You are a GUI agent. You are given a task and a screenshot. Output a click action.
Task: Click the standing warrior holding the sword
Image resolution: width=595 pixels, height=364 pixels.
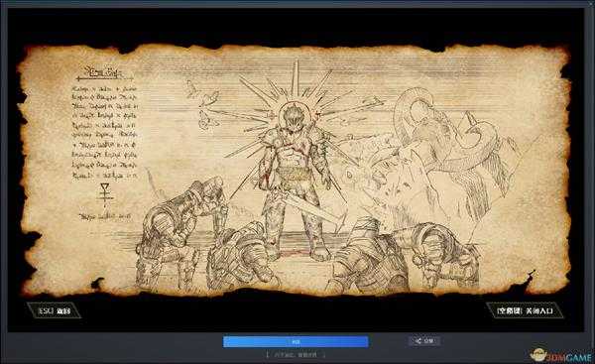295,182
